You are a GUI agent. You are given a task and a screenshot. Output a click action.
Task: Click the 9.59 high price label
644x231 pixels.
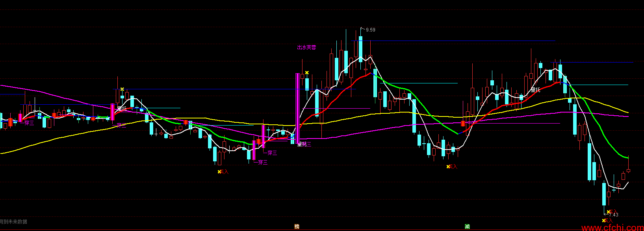370,30
